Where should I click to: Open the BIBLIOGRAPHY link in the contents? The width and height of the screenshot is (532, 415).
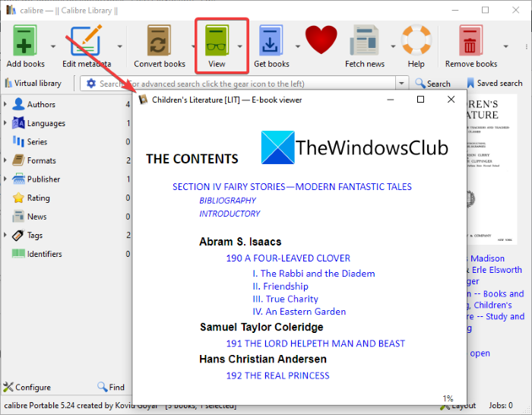click(x=228, y=201)
